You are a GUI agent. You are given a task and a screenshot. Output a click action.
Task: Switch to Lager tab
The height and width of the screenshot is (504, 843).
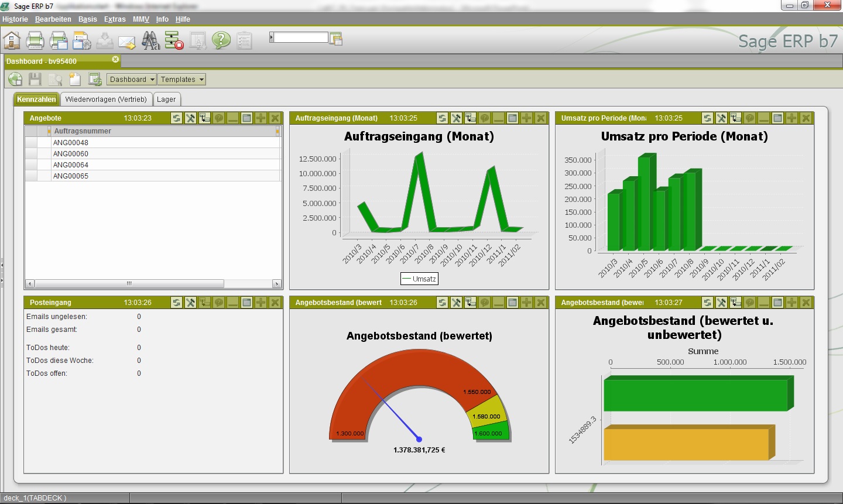coord(166,100)
